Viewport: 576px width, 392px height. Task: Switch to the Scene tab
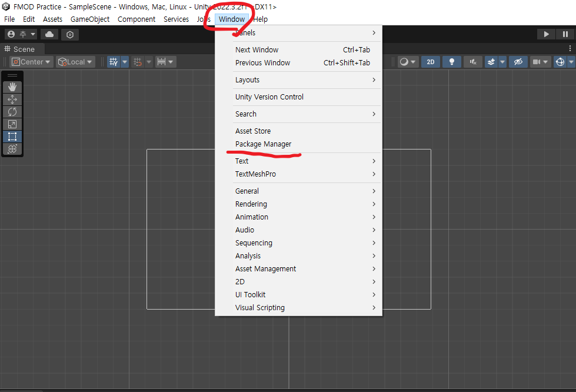click(x=22, y=49)
